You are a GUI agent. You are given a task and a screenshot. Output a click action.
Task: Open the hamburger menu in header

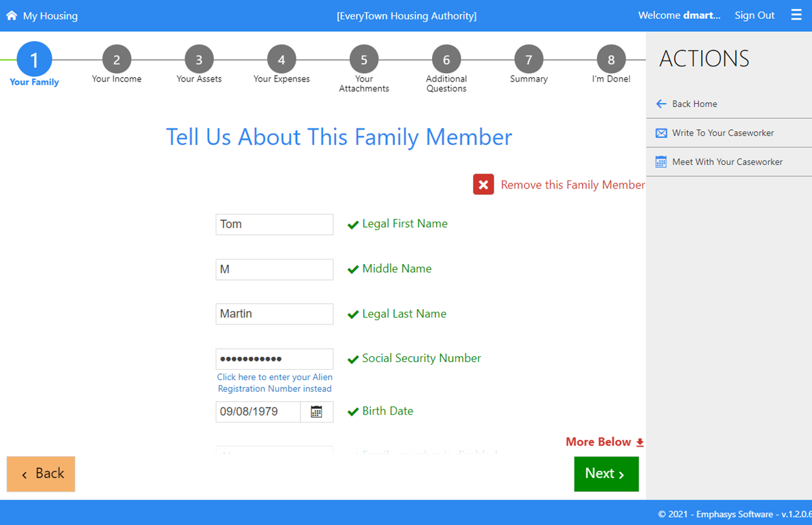pos(796,15)
